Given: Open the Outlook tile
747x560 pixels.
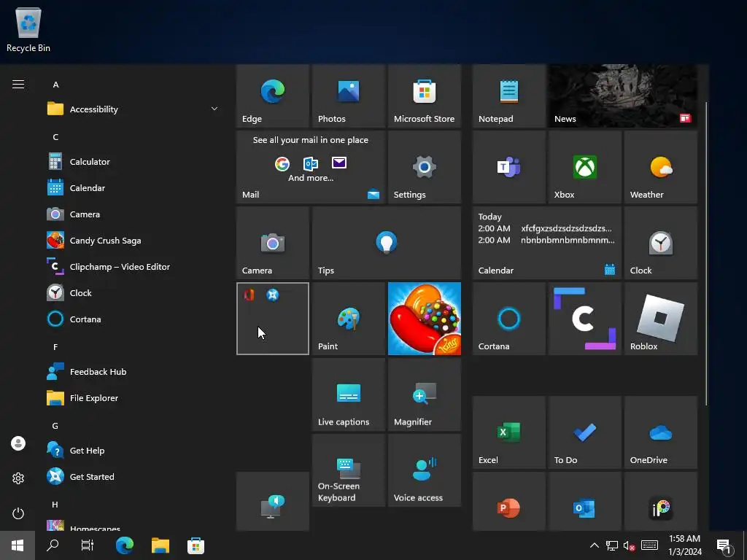Looking at the screenshot, I should pos(584,502).
